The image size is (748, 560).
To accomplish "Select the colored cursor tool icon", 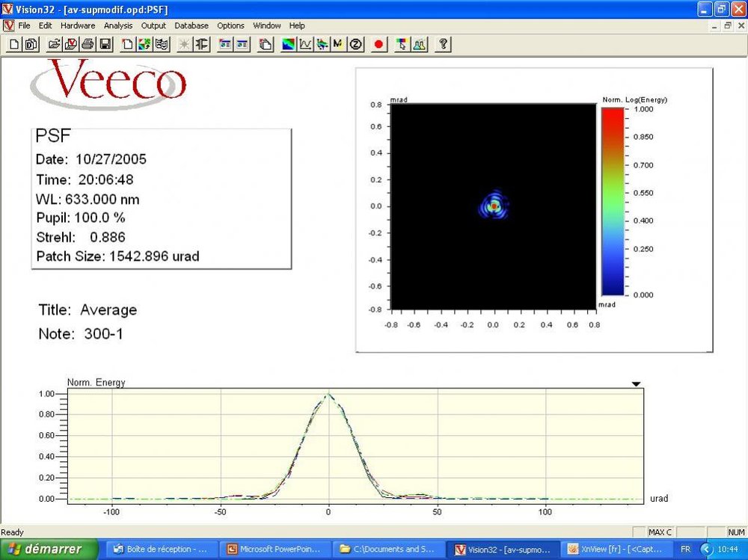I will [x=402, y=44].
